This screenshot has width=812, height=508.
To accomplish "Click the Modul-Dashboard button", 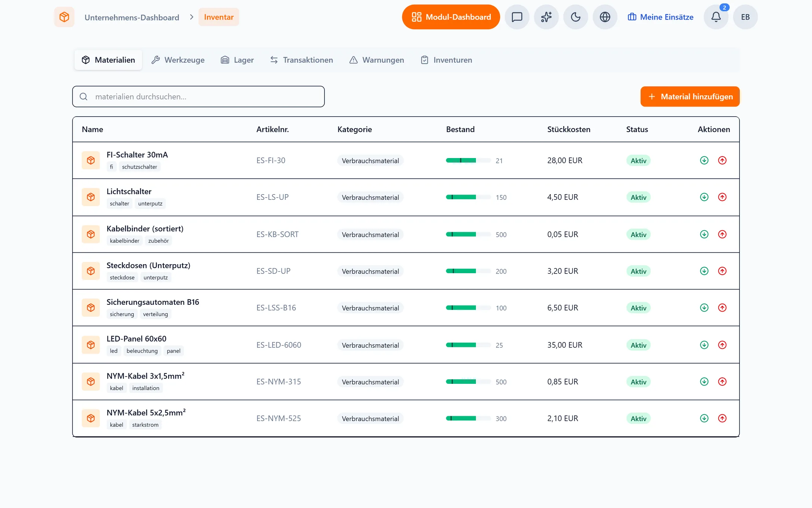I will coord(451,17).
